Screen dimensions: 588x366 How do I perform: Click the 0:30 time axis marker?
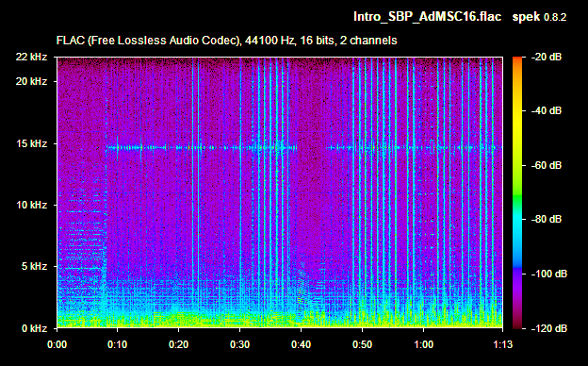tap(239, 344)
